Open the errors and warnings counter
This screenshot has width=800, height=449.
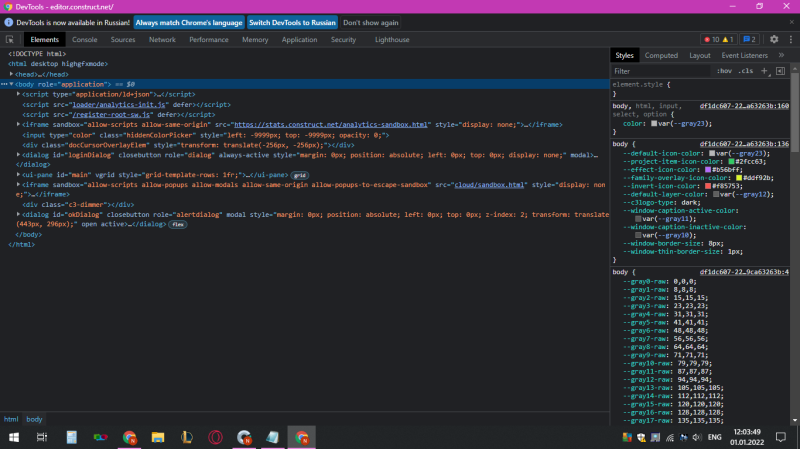pos(718,39)
